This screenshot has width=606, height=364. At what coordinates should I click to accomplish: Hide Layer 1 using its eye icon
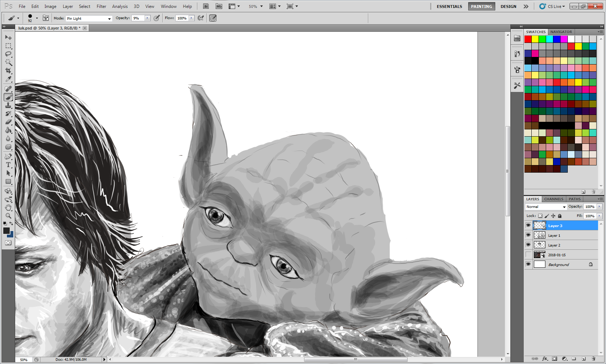tap(528, 235)
